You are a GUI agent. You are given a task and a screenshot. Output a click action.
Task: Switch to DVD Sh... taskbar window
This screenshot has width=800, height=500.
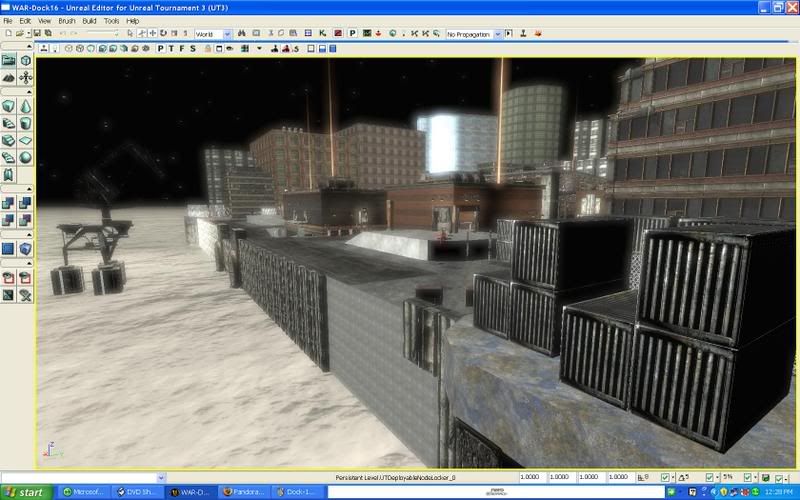[x=137, y=492]
